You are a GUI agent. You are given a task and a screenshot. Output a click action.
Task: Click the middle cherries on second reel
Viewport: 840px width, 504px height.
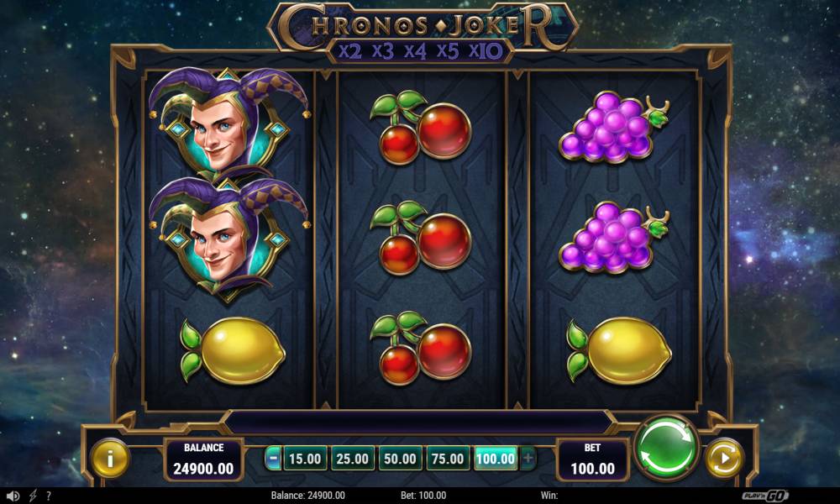click(421, 239)
